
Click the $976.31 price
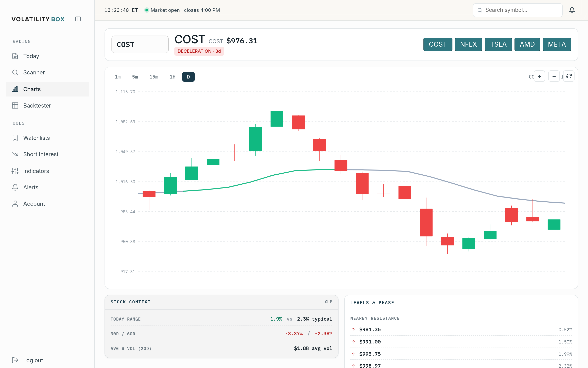click(x=242, y=41)
